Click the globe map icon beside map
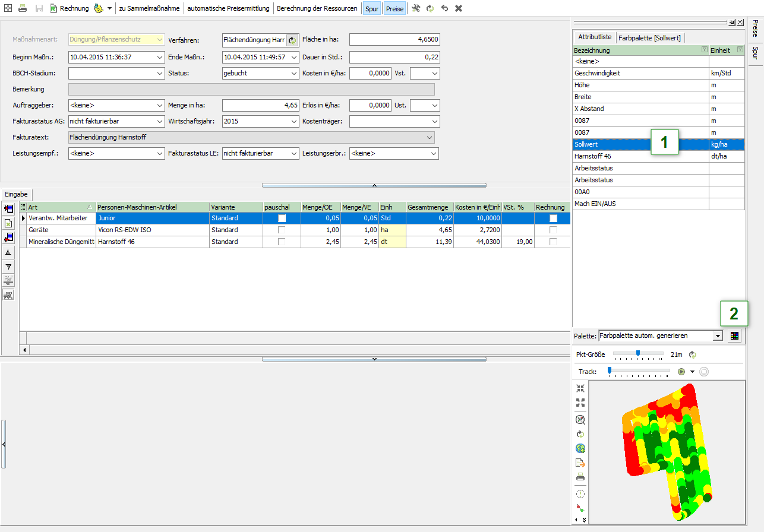The height and width of the screenshot is (532, 764). [x=580, y=448]
